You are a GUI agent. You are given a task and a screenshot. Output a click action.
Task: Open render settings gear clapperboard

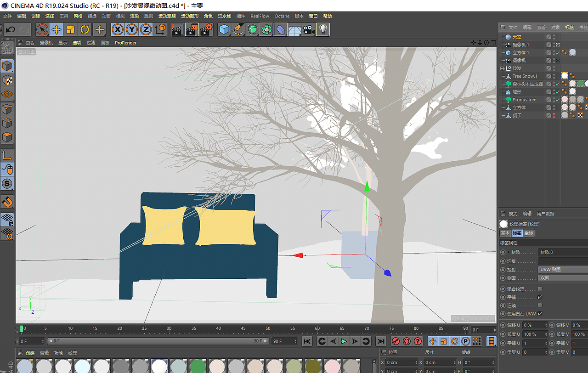point(206,29)
